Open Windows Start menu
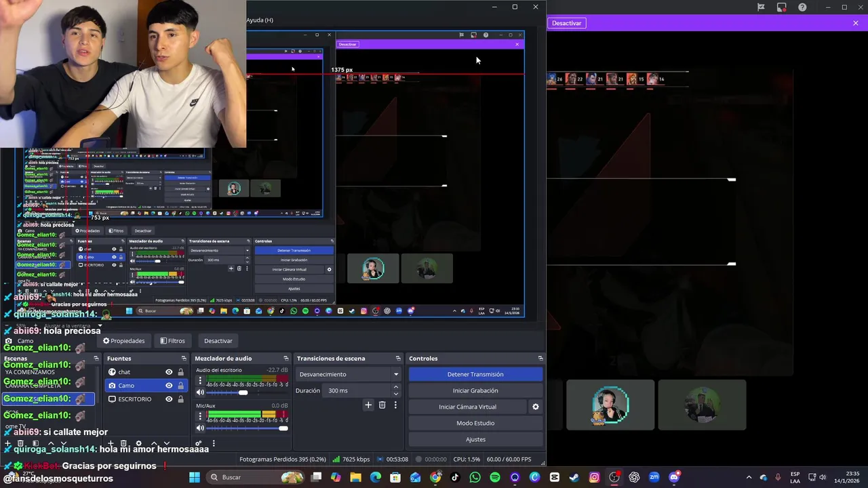 click(194, 477)
